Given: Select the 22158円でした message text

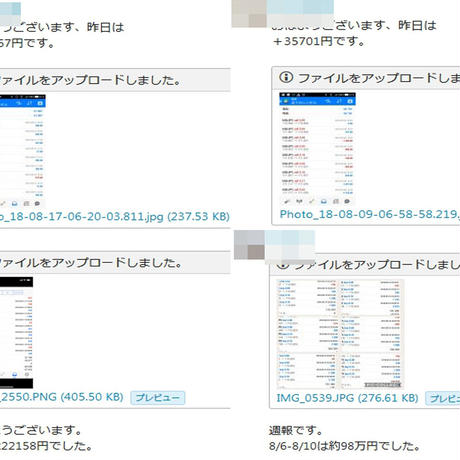Looking at the screenshot, I should pyautogui.click(x=46, y=446).
